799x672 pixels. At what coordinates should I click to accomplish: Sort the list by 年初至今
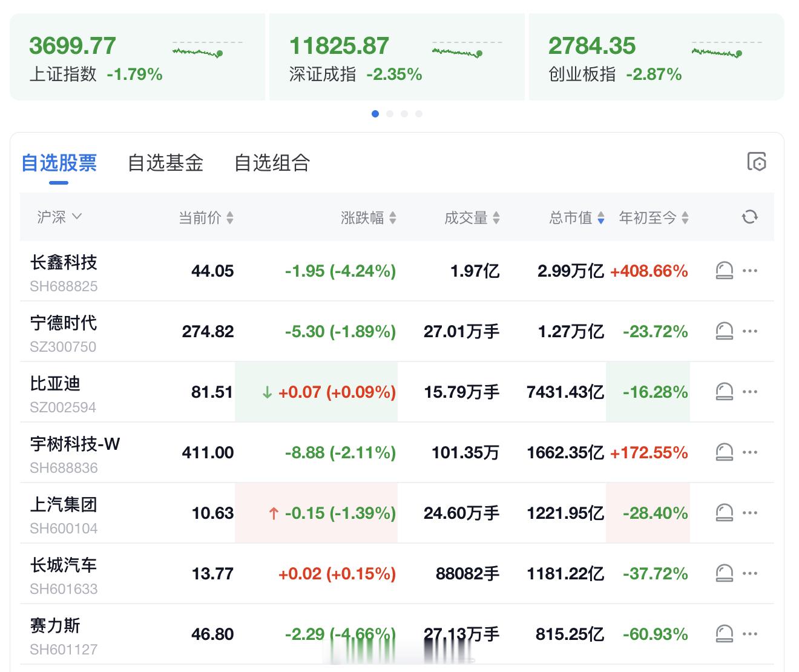point(654,217)
